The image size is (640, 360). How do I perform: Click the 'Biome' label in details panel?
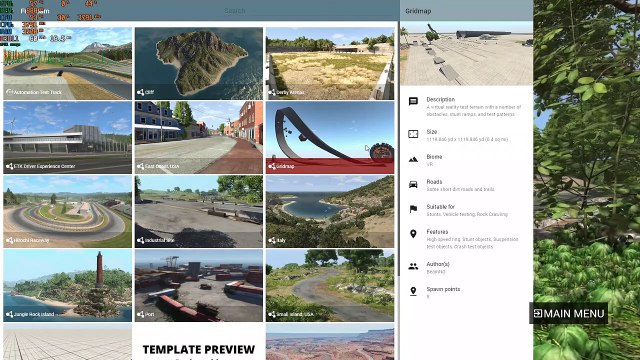434,157
